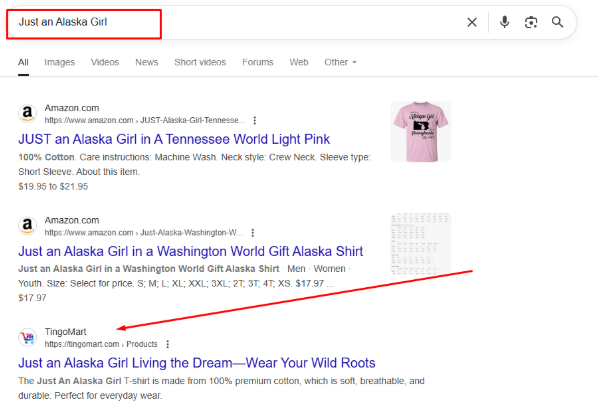Image resolution: width=598 pixels, height=411 pixels.
Task: Click Amazon favicon of Tennessee World result
Action: click(27, 113)
